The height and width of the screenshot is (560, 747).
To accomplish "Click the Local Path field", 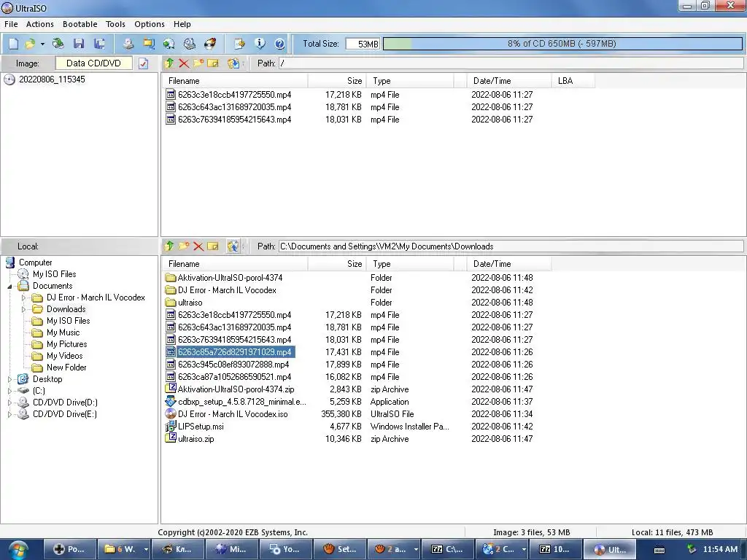I will click(511, 246).
